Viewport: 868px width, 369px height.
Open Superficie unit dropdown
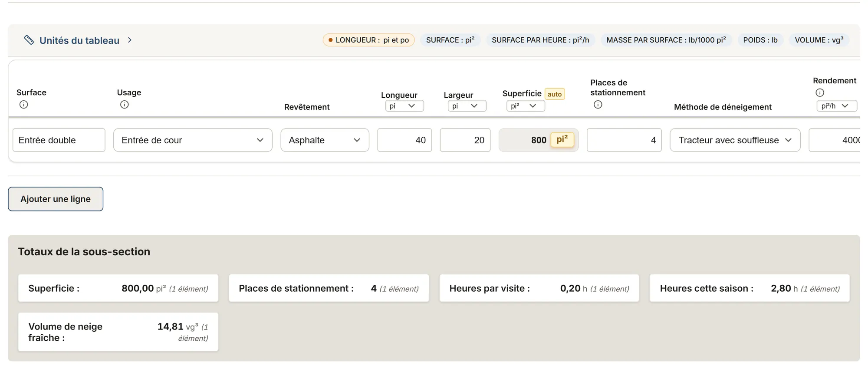526,106
